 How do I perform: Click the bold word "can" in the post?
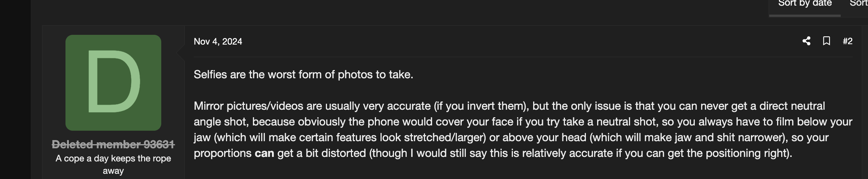(264, 153)
